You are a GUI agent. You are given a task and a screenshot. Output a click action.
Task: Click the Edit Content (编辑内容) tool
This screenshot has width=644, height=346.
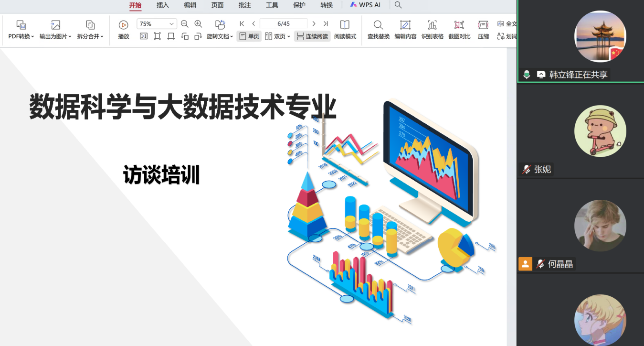pos(405,30)
